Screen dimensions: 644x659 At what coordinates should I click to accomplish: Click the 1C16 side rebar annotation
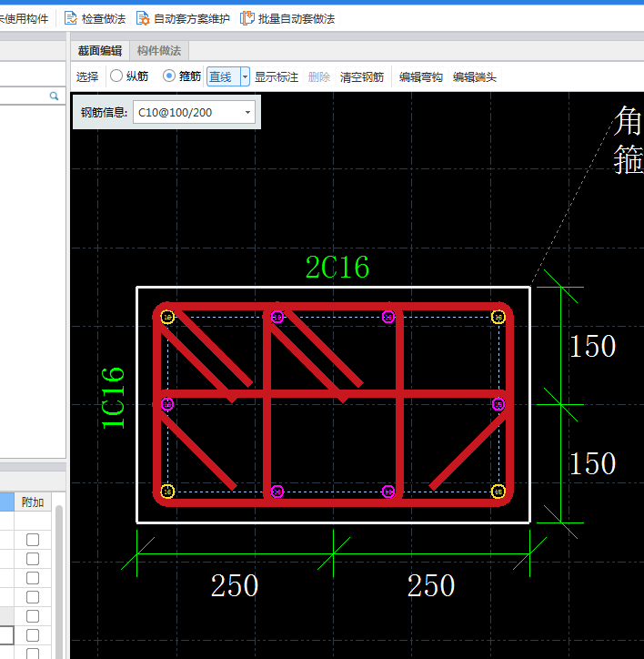[113, 398]
